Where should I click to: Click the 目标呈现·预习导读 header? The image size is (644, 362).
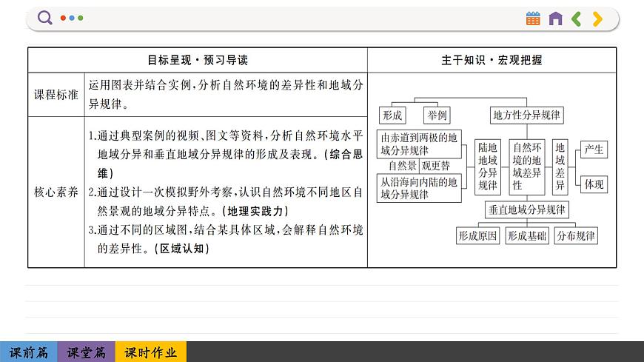198,60
